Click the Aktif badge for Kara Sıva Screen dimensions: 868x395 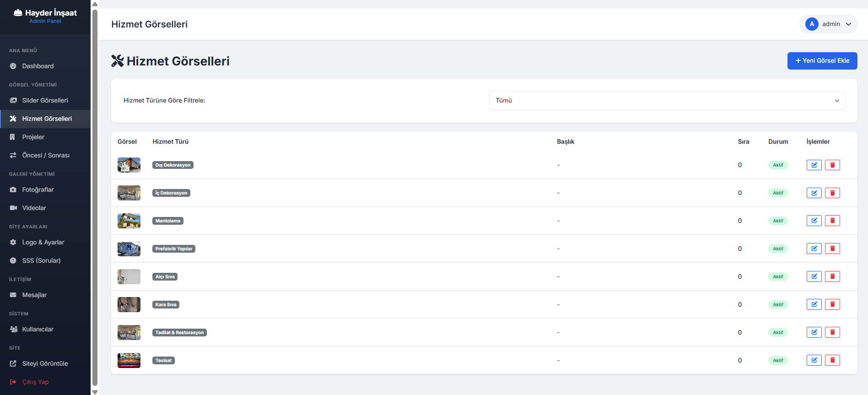tap(778, 305)
